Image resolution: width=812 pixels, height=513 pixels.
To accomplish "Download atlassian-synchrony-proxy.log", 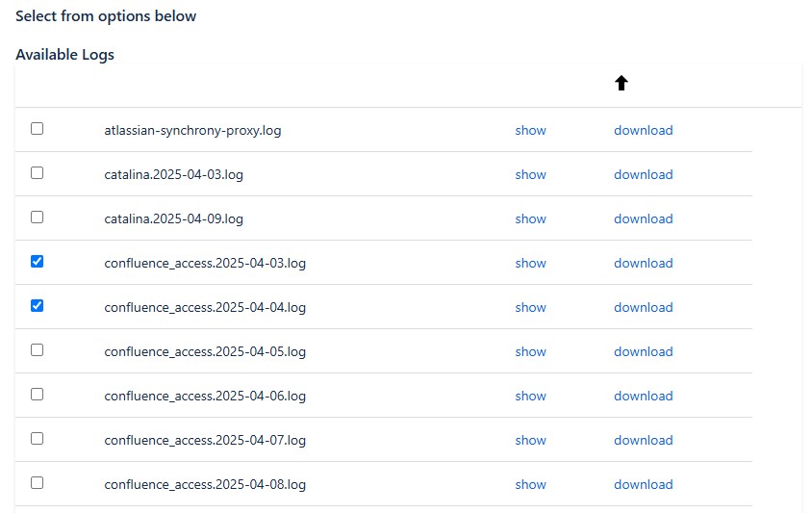I will pos(643,130).
